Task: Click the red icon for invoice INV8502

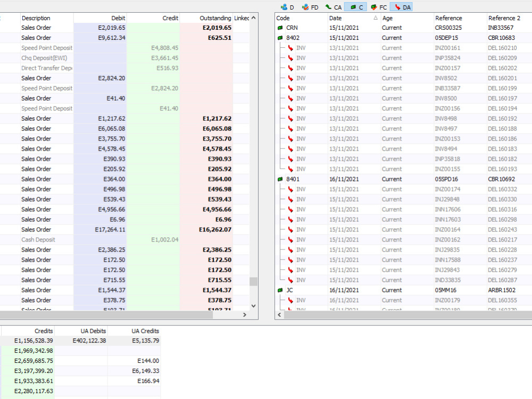Action: pos(290,78)
